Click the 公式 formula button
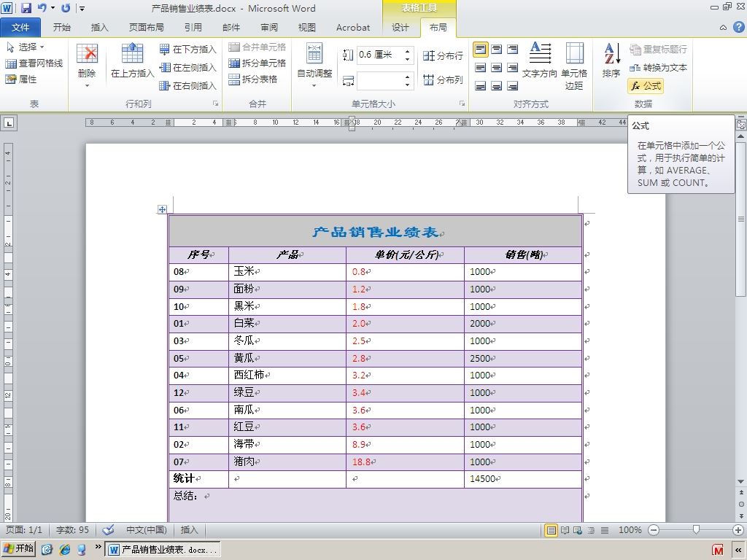The width and height of the screenshot is (747, 560). pos(646,86)
